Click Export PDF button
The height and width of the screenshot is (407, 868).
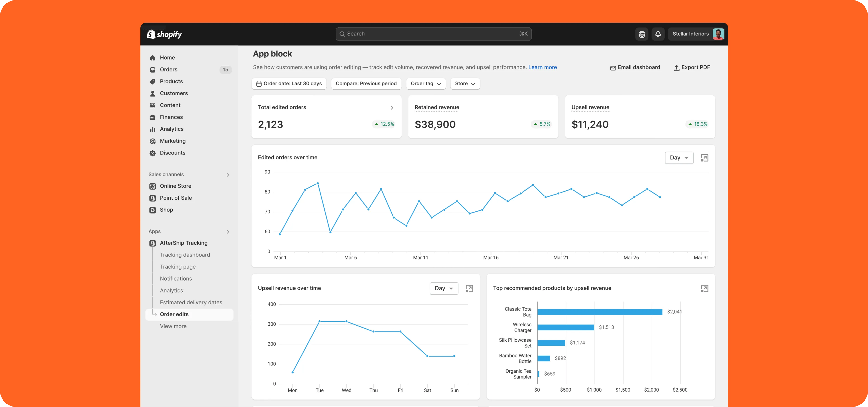click(x=692, y=68)
